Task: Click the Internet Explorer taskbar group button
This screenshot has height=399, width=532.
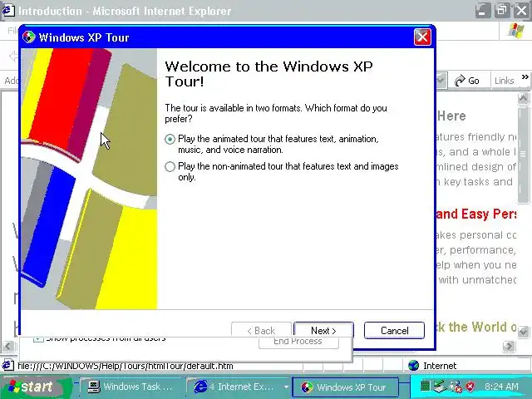Action: pos(236,387)
